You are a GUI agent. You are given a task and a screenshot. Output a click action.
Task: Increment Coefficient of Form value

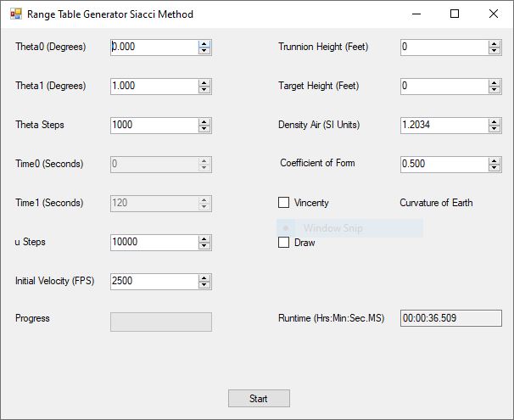tap(494, 161)
